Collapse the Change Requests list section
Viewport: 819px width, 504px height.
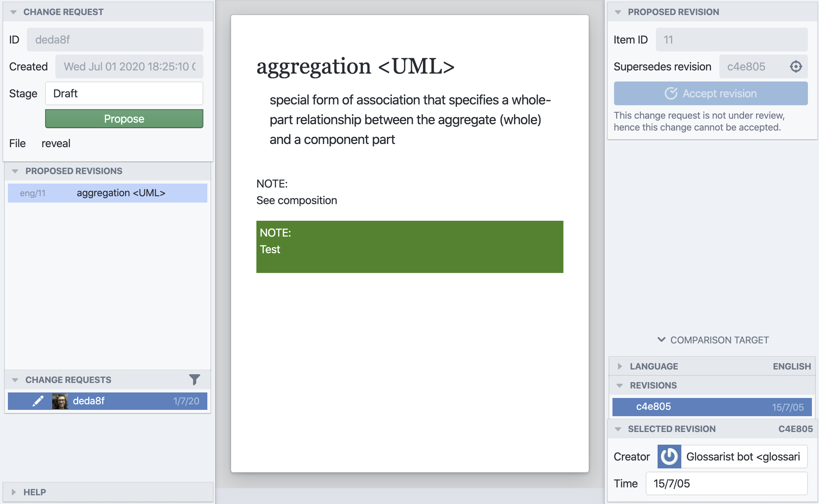[x=15, y=380]
